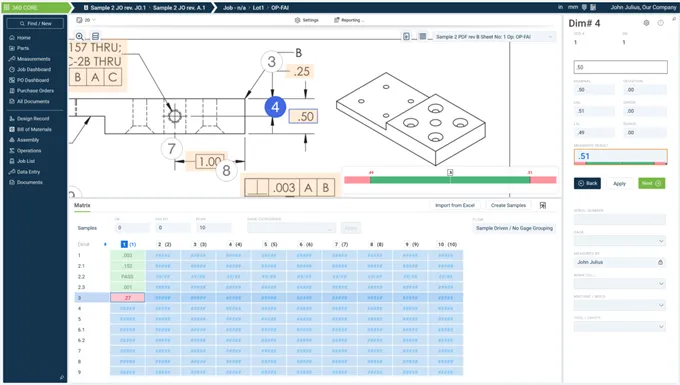Click the tolerance range bar marker
Viewport: 680px width, 385px height.
(450, 173)
